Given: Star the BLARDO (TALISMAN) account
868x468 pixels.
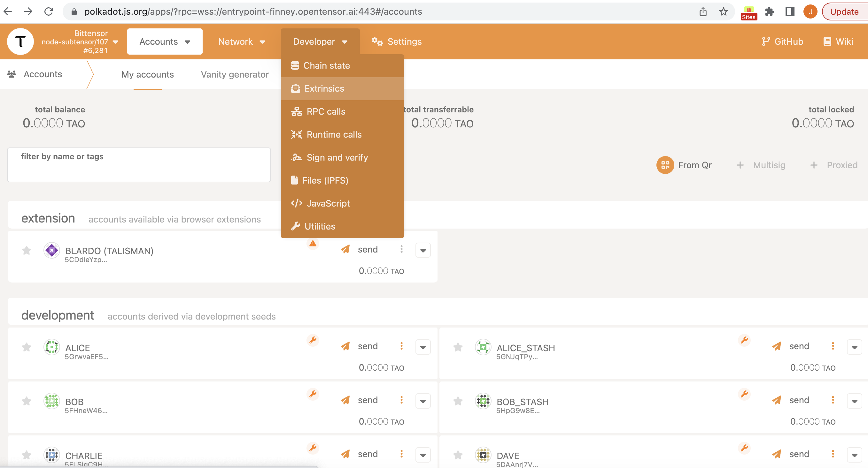Looking at the screenshot, I should click(x=26, y=250).
